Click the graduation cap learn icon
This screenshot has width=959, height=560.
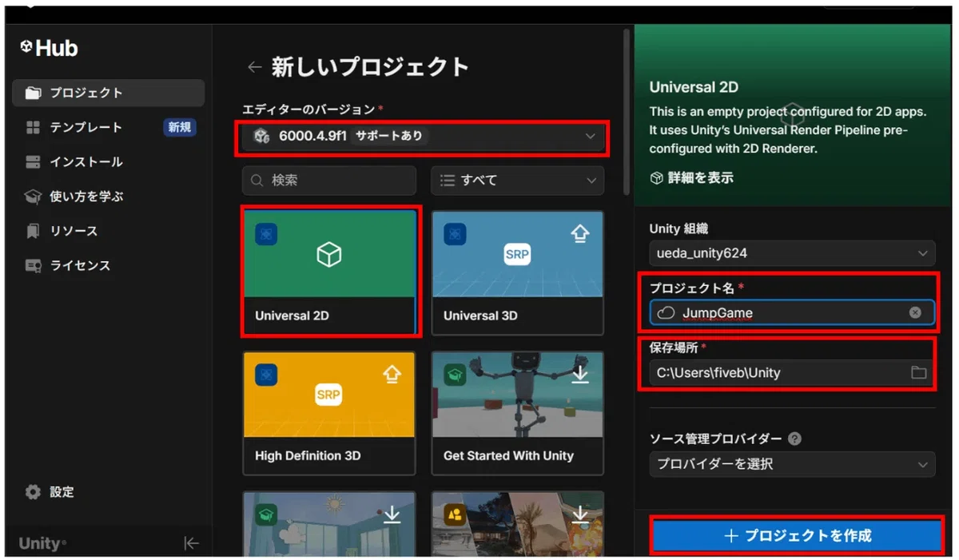pyautogui.click(x=33, y=197)
